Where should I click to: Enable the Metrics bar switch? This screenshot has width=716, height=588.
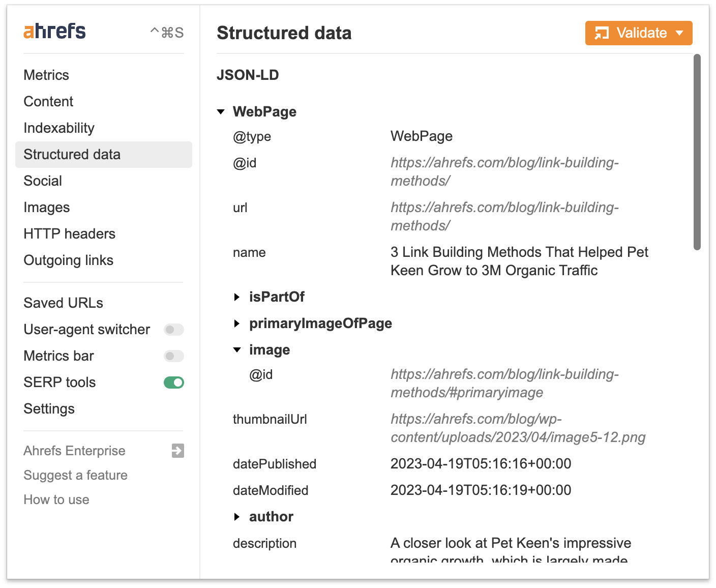tap(174, 356)
